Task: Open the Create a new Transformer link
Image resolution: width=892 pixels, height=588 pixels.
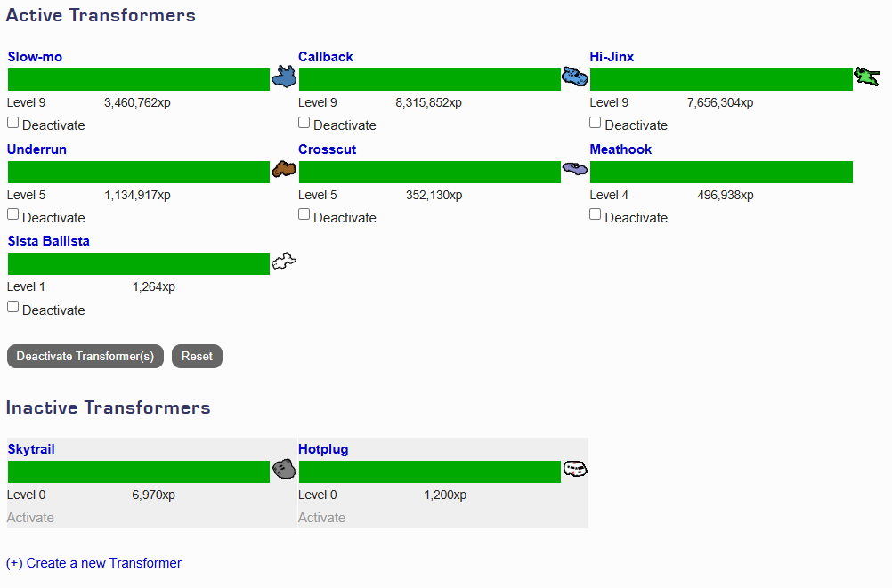Action: click(x=93, y=563)
